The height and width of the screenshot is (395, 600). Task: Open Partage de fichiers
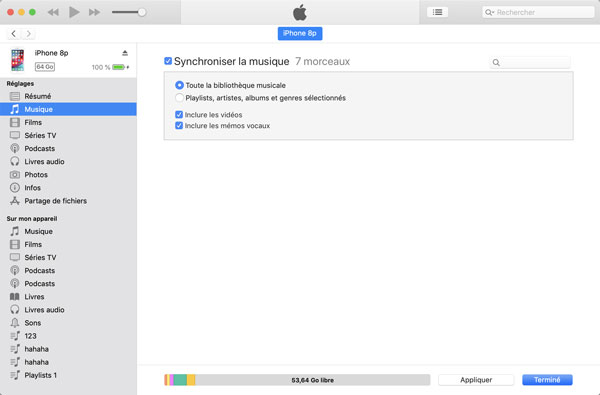(68, 201)
